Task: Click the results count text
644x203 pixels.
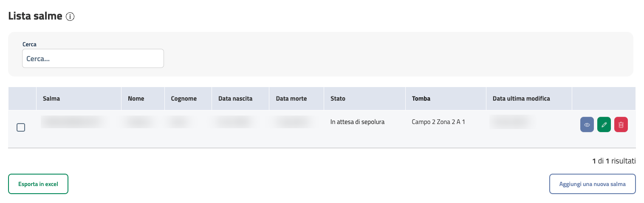Action: (614, 161)
